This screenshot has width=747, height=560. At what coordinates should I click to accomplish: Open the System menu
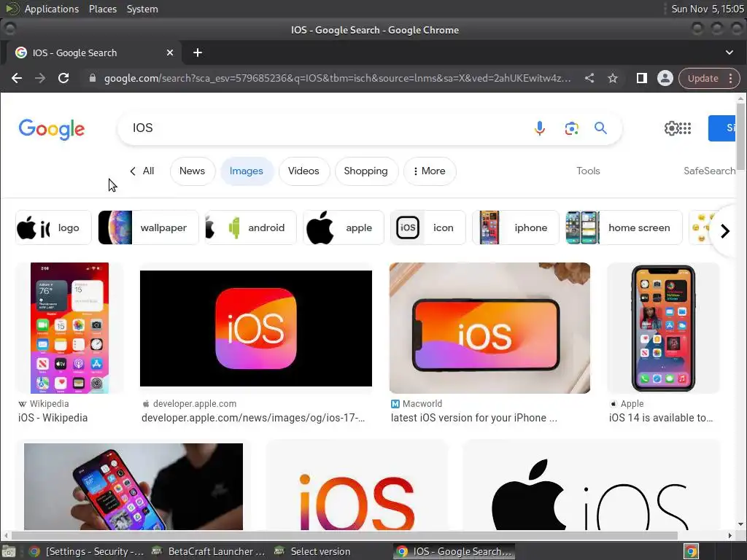tap(142, 9)
